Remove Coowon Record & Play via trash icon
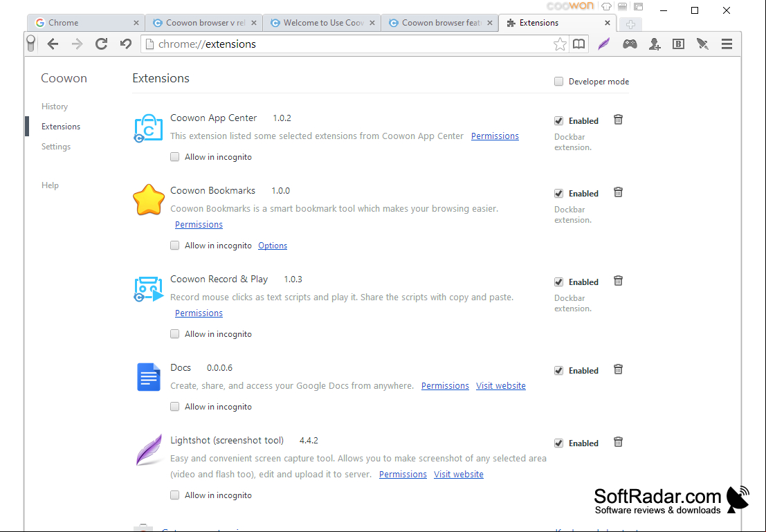 pyautogui.click(x=618, y=281)
